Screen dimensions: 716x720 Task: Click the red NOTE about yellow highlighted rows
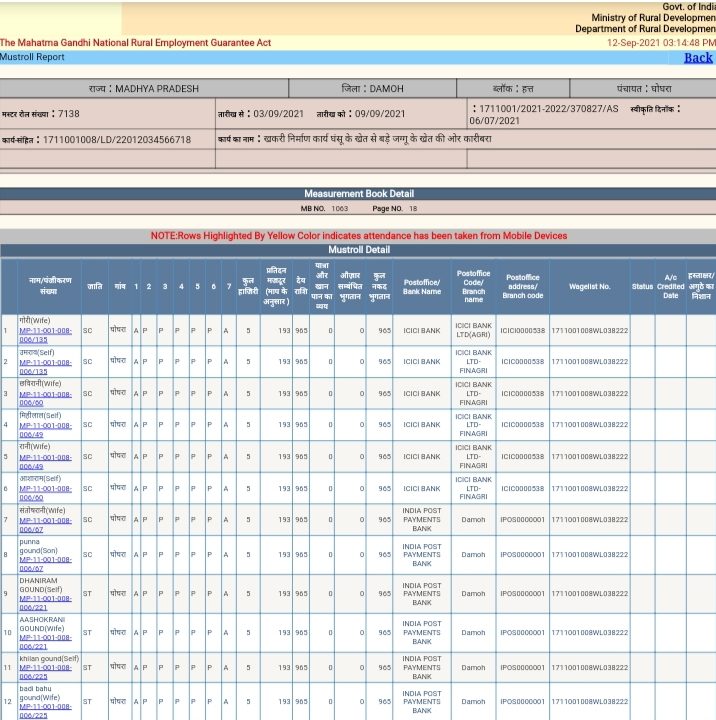(359, 236)
